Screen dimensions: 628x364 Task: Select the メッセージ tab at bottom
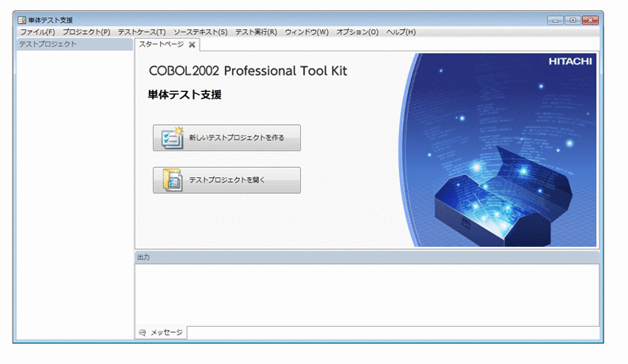click(161, 332)
